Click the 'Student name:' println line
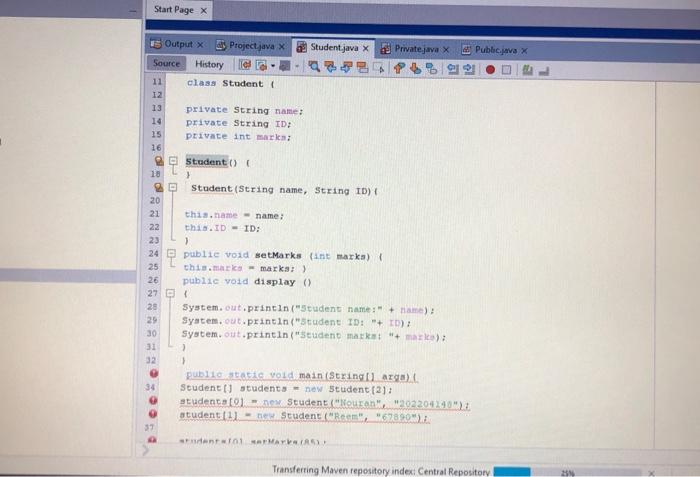Image resolution: width=700 pixels, height=477 pixels. (308, 309)
